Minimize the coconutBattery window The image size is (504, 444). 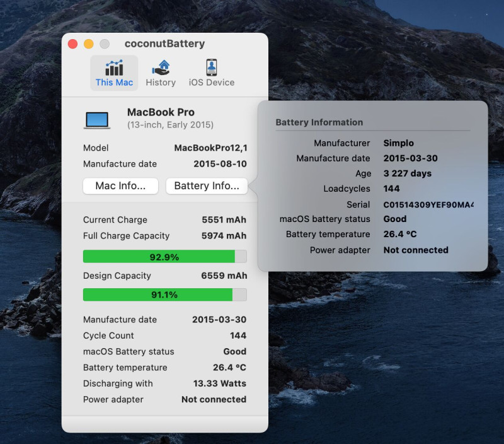pyautogui.click(x=89, y=44)
